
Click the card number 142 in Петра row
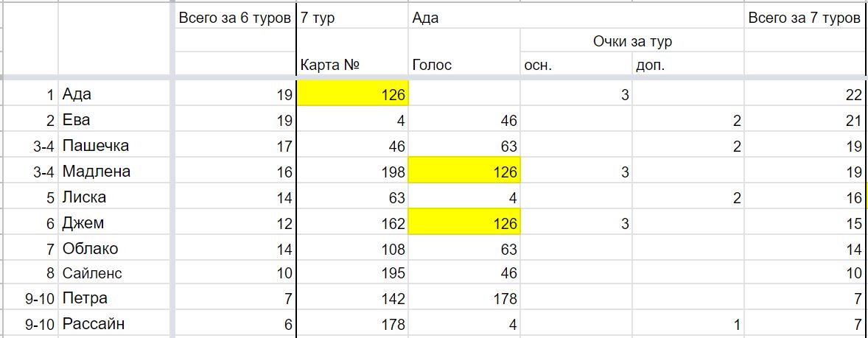[x=353, y=299]
